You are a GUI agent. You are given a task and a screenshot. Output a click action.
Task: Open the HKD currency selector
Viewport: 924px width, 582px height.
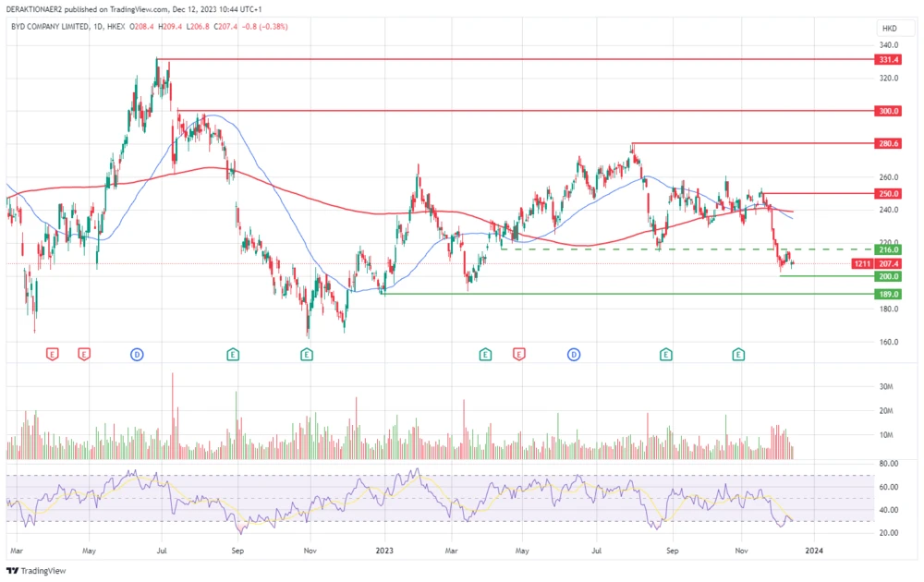(x=888, y=27)
